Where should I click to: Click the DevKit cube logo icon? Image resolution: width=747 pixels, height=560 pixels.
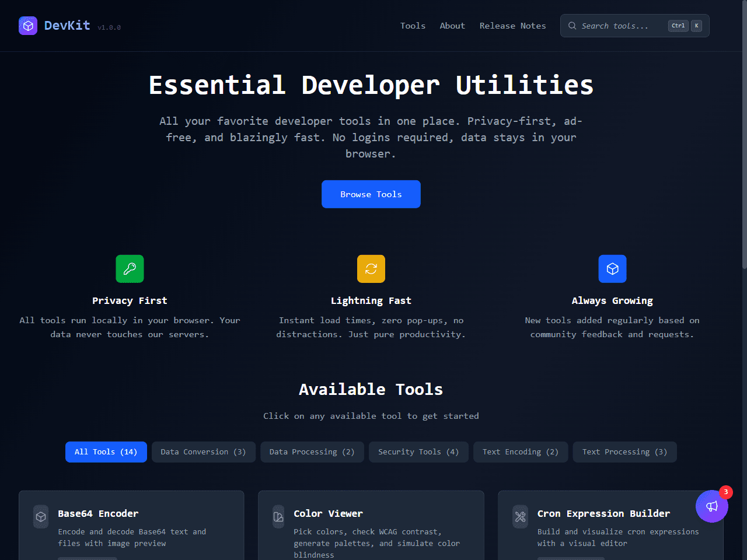tap(28, 26)
